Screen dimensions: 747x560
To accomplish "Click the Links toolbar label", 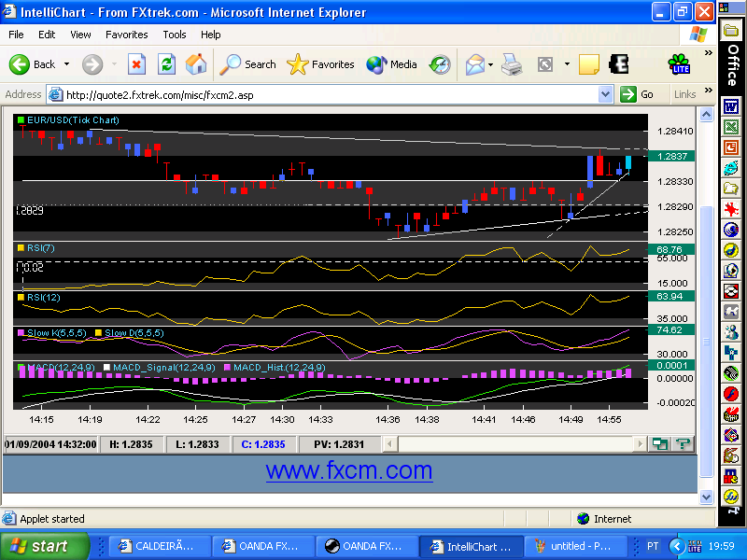I will click(x=685, y=94).
